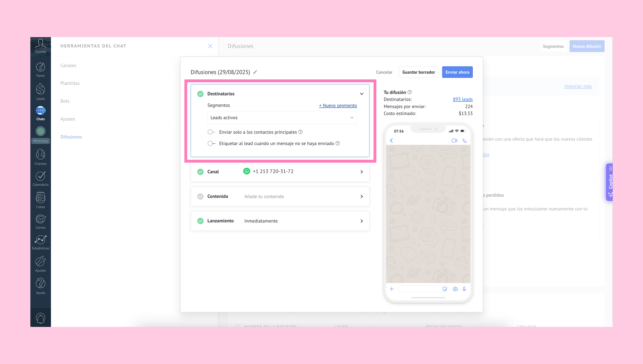The image size is (643, 364).
Task: Select Bots in chat tools menu
Action: 65,101
